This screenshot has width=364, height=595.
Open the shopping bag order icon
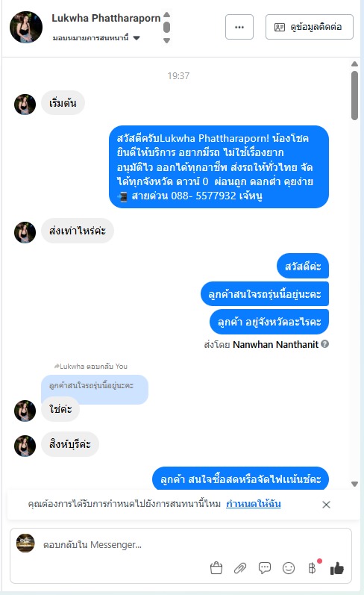coord(216,567)
